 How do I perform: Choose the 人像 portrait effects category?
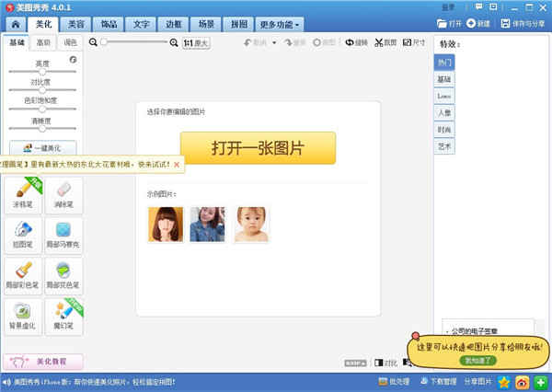click(444, 112)
